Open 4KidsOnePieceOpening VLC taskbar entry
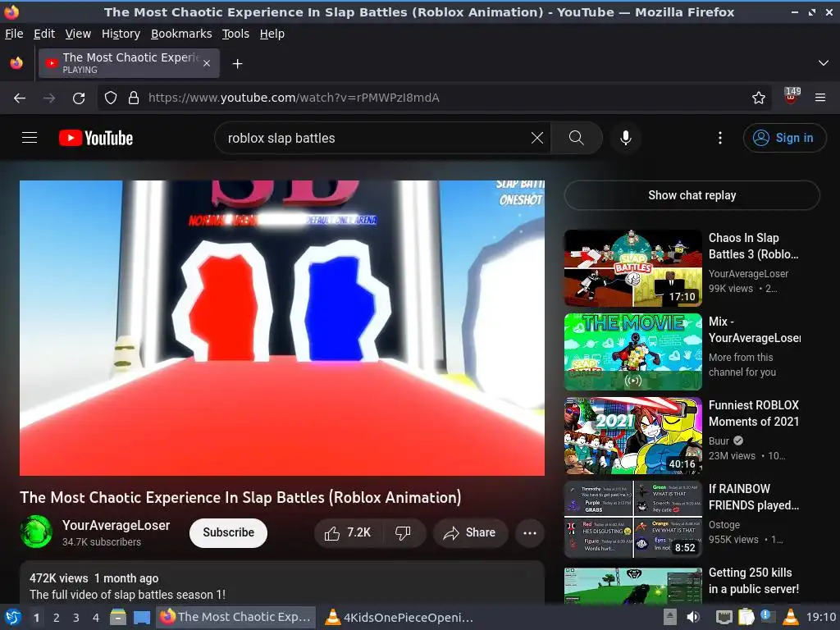Viewport: 840px width, 630px height. click(400, 617)
